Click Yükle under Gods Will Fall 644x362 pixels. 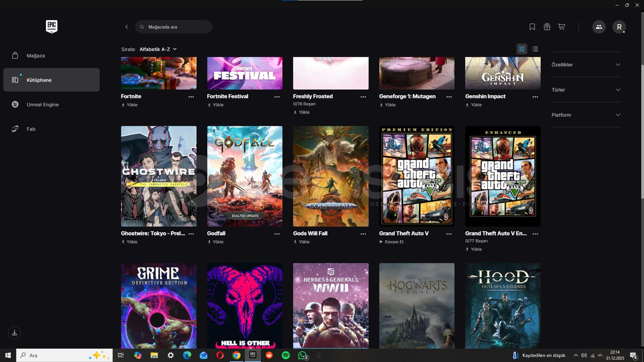(301, 242)
